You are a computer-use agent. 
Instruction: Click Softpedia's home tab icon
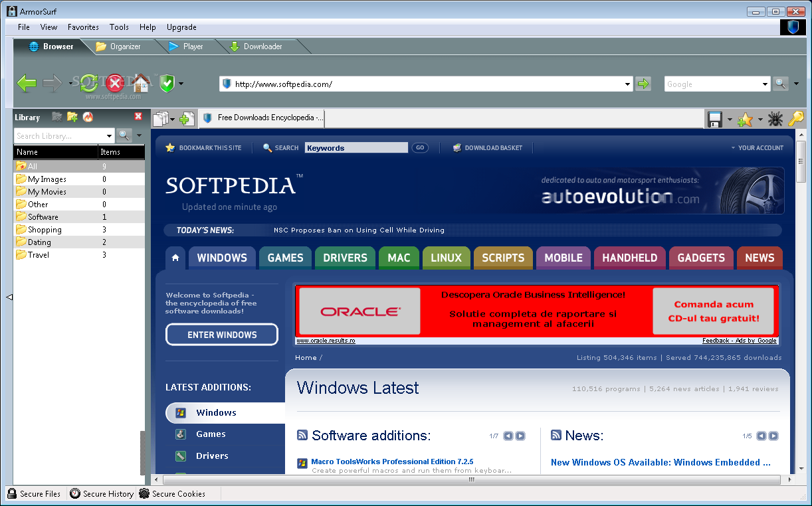click(175, 258)
